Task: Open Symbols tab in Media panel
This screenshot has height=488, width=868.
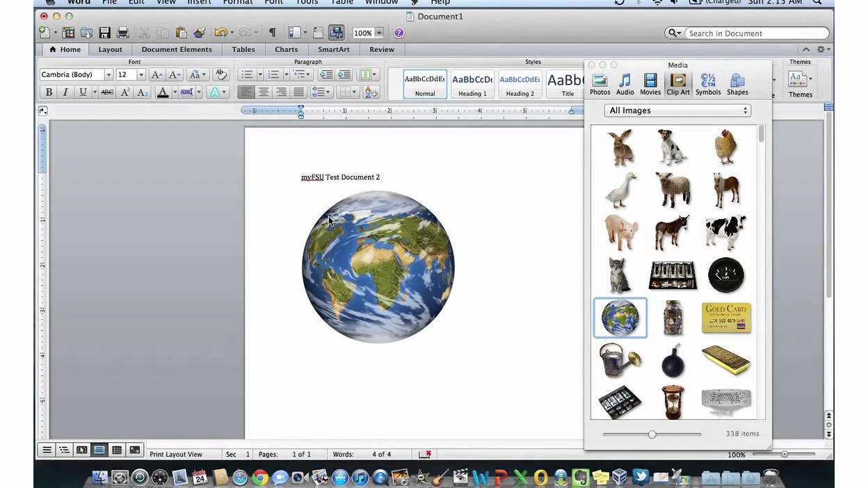Action: 708,85
